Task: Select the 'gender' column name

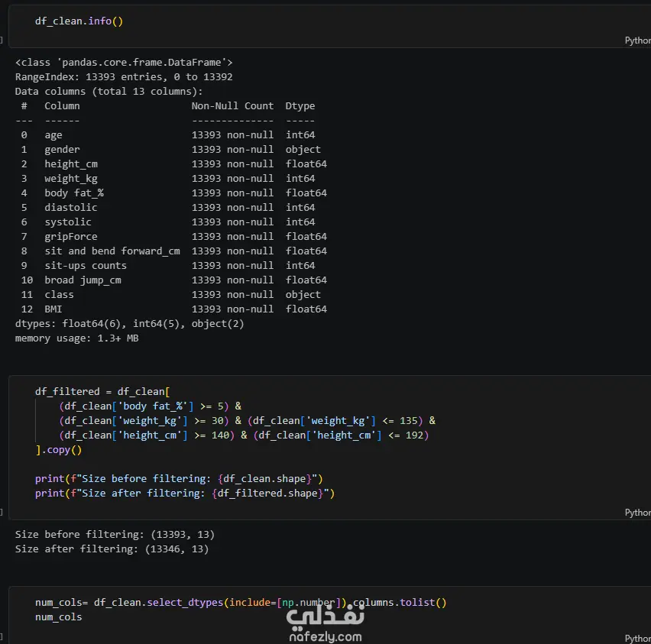Action: 62,150
